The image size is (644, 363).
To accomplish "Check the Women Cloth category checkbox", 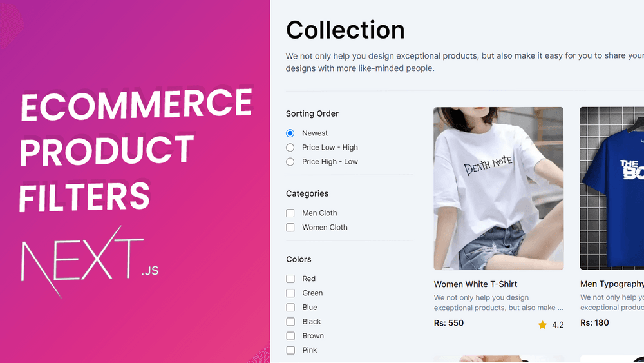I will click(x=290, y=228).
